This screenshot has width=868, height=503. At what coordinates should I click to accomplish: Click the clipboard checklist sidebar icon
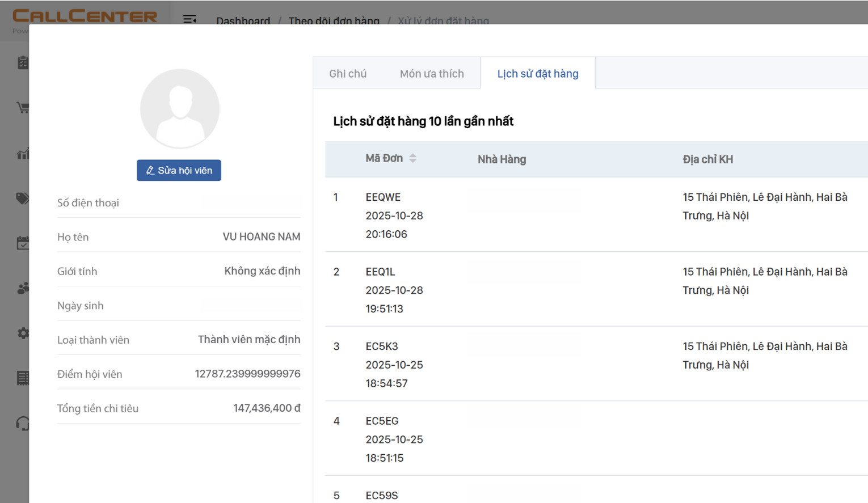click(x=23, y=62)
